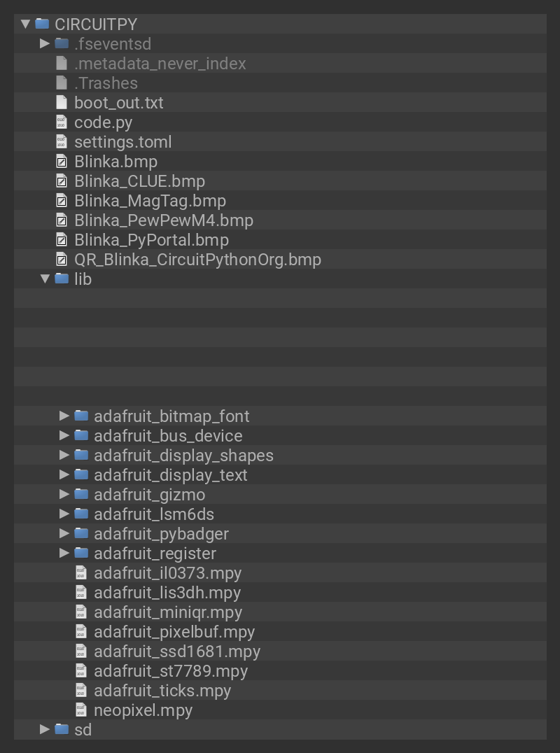
Task: Expand the sd folder
Action: click(x=45, y=729)
